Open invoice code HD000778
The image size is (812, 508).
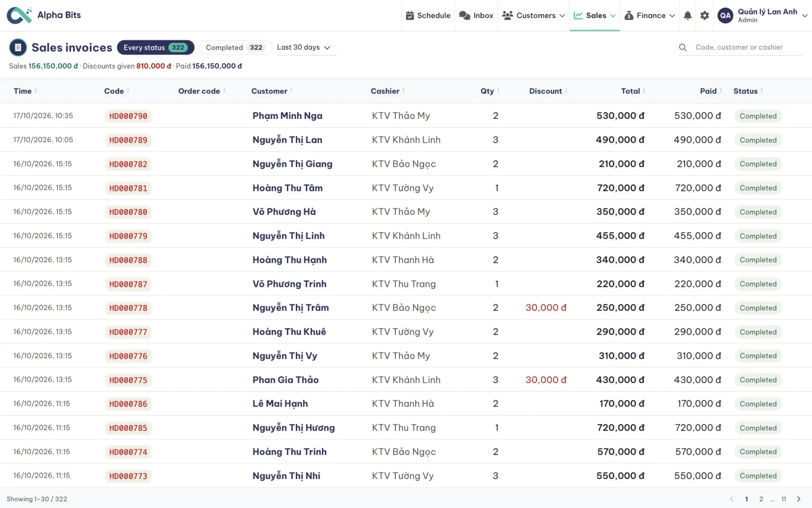click(x=128, y=308)
